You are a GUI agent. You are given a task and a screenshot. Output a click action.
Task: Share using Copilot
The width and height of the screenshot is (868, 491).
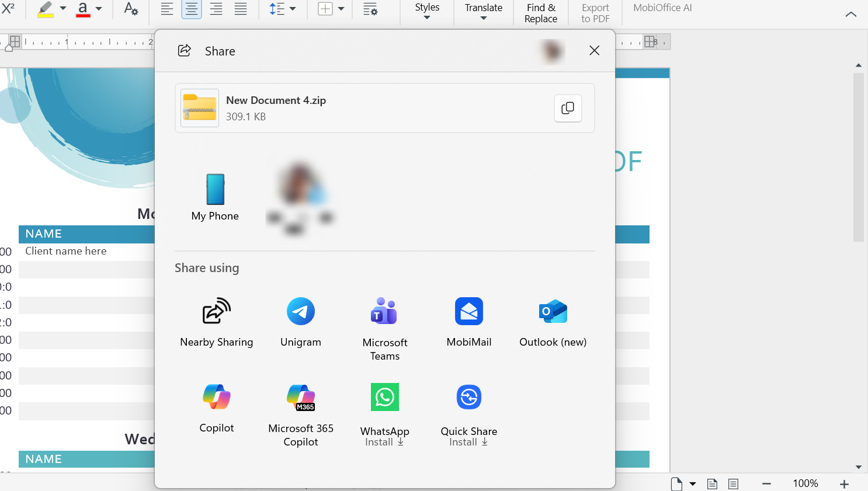[217, 408]
